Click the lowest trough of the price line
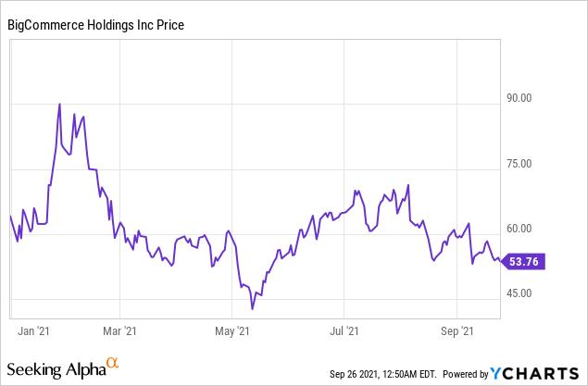 tap(252, 309)
